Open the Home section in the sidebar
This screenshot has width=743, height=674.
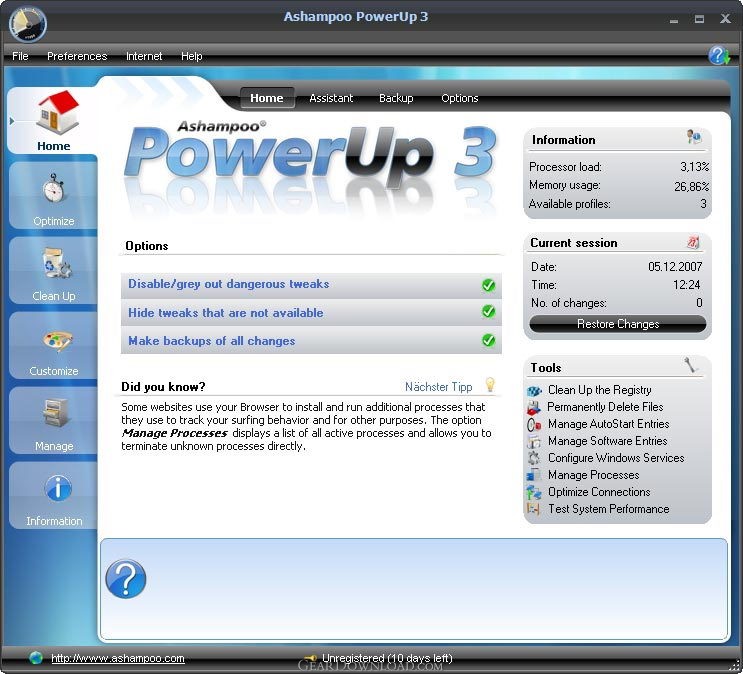53,120
